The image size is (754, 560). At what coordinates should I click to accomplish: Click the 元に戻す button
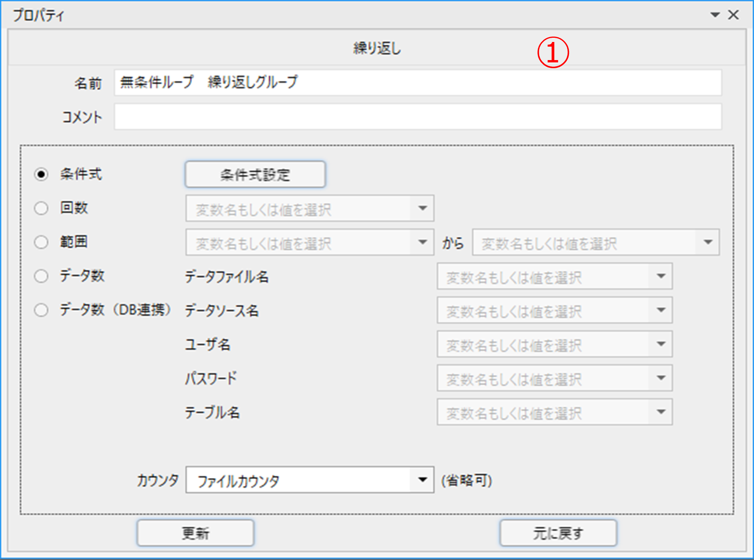click(558, 533)
